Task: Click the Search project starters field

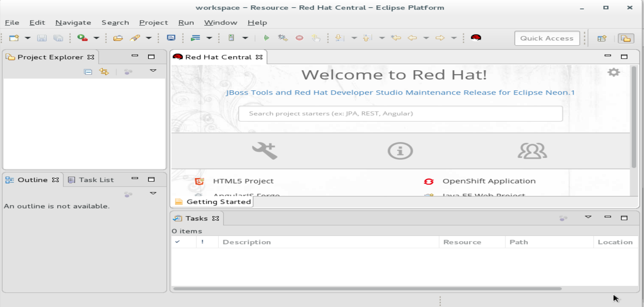Action: 401,114
